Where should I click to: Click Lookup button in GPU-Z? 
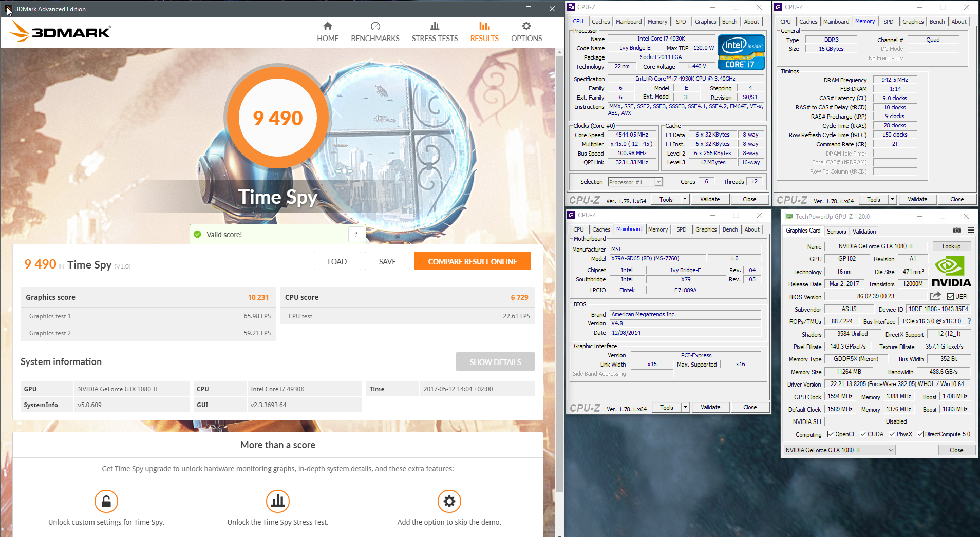click(x=951, y=246)
